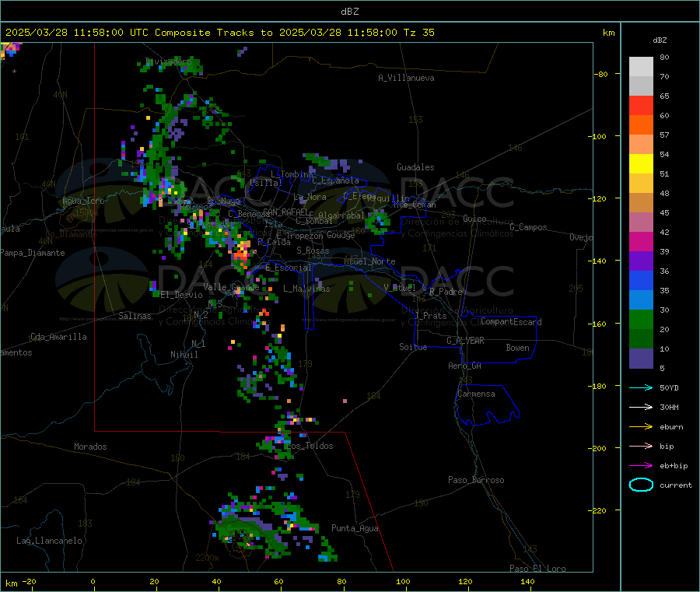Click the Soitue map label
The height and width of the screenshot is (592, 700).
click(414, 347)
